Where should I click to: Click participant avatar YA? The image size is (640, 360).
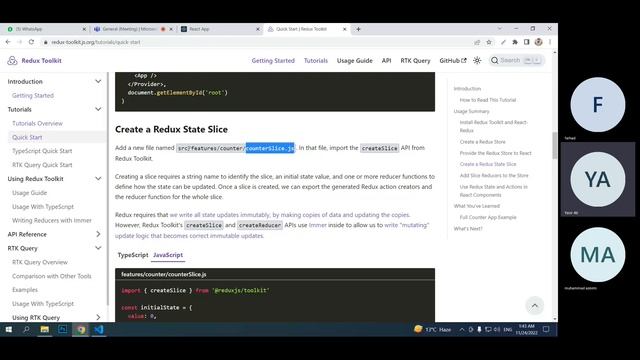tap(598, 179)
